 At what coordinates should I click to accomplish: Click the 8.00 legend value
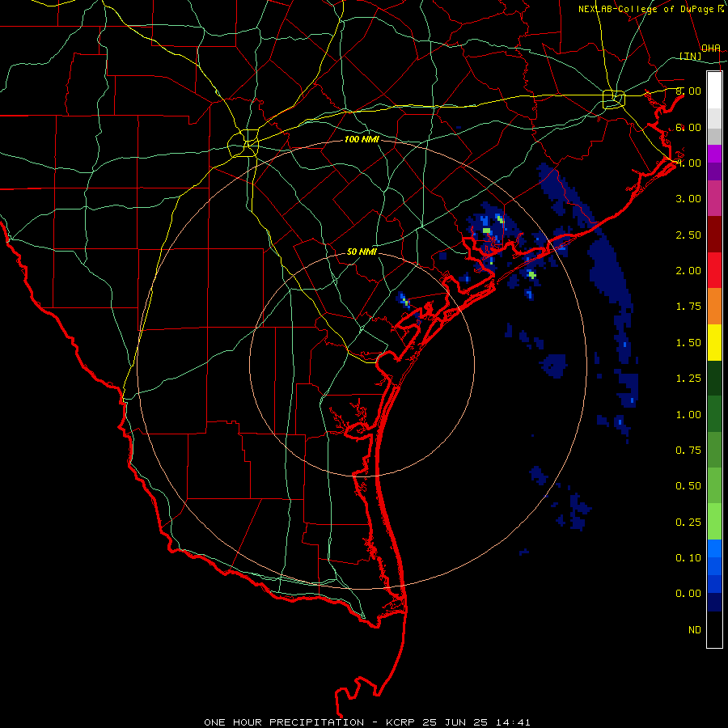click(x=688, y=91)
